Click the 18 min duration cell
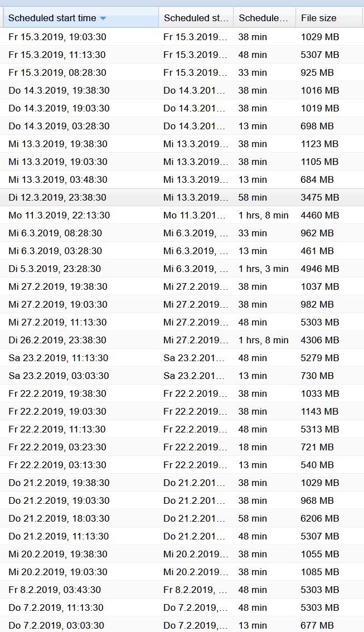This screenshot has height=632, width=364. 253,447
